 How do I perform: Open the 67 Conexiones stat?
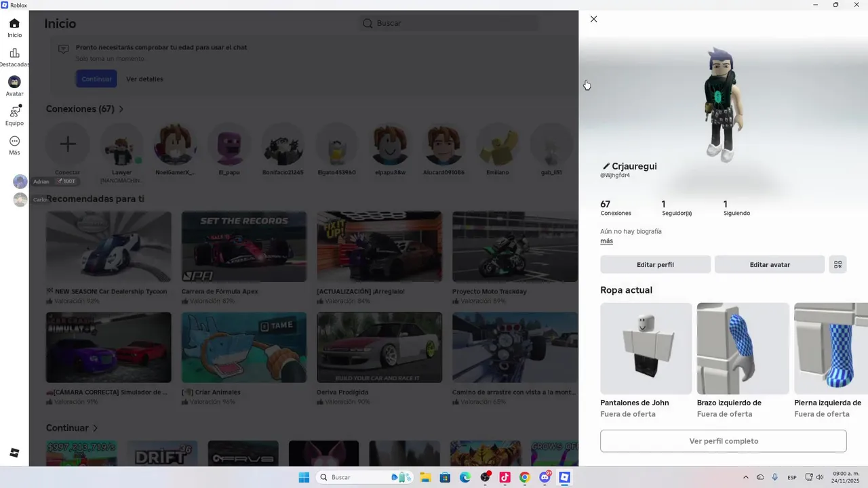(x=616, y=208)
